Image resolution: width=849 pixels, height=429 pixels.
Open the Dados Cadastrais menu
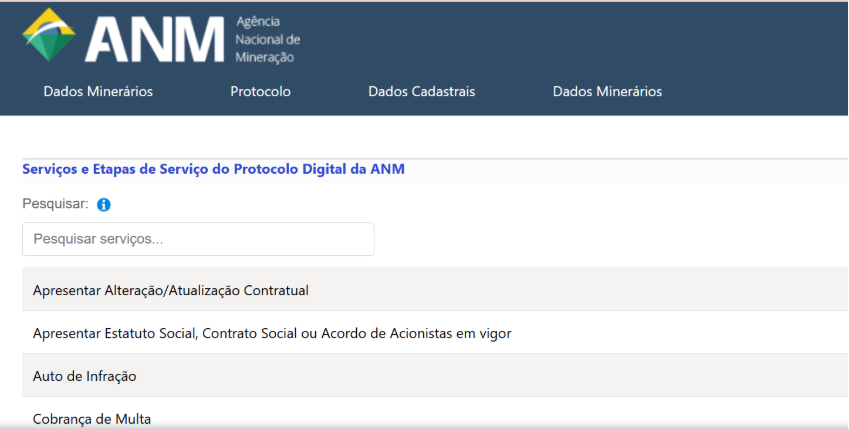coord(422,92)
